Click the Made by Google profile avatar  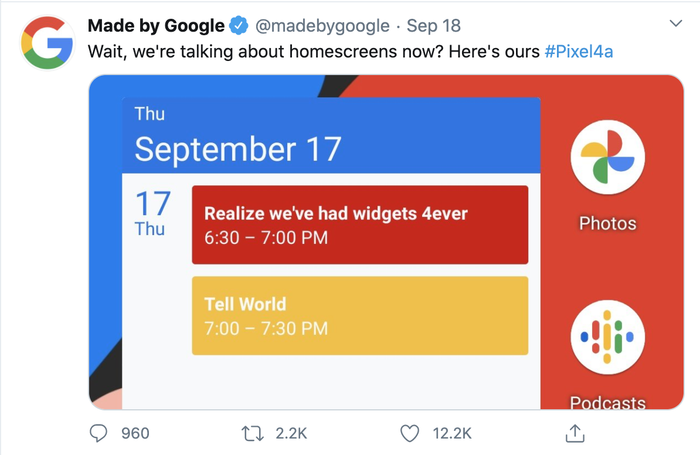tap(47, 40)
